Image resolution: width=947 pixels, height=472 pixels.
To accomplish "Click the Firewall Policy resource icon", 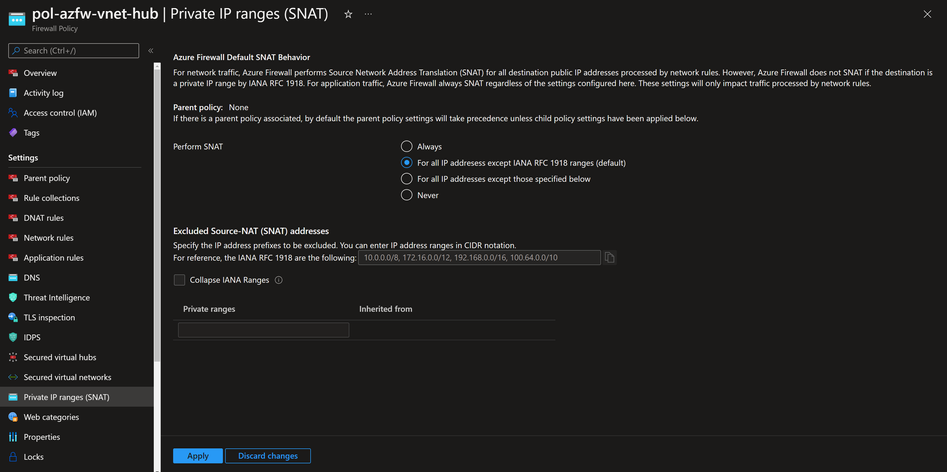I will (x=16, y=19).
